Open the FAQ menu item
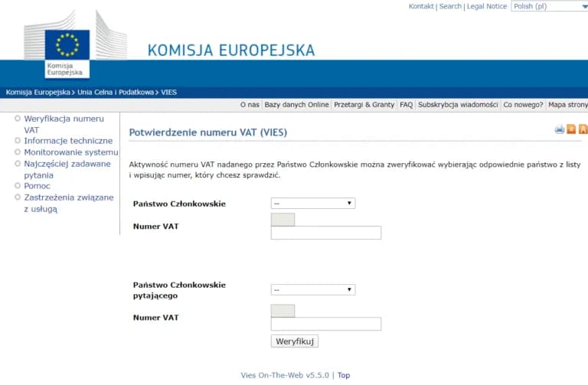Image resolution: width=588 pixels, height=385 pixels. click(x=406, y=105)
